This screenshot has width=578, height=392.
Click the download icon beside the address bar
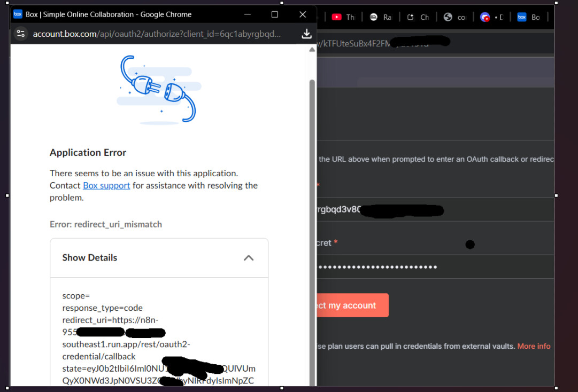pos(306,33)
